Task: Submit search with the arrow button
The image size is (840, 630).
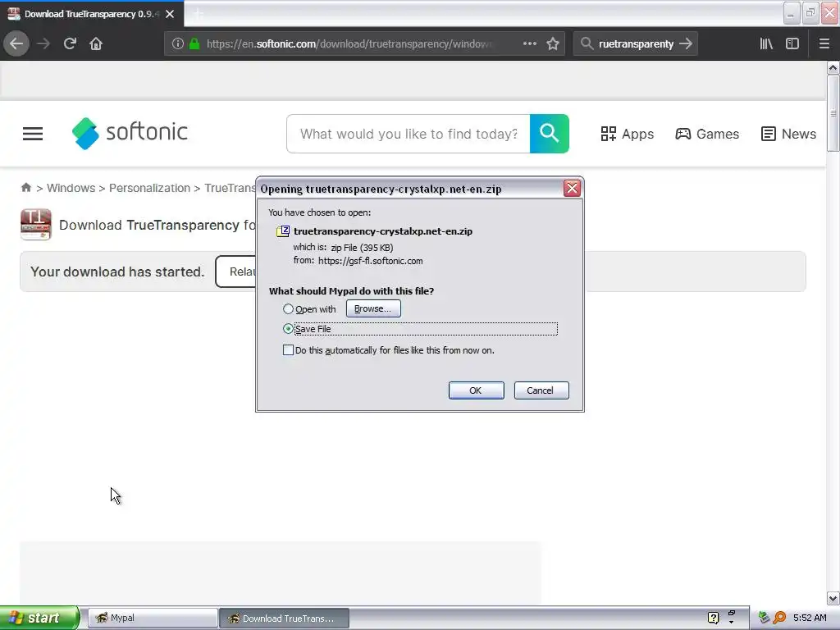Action: pos(686,43)
